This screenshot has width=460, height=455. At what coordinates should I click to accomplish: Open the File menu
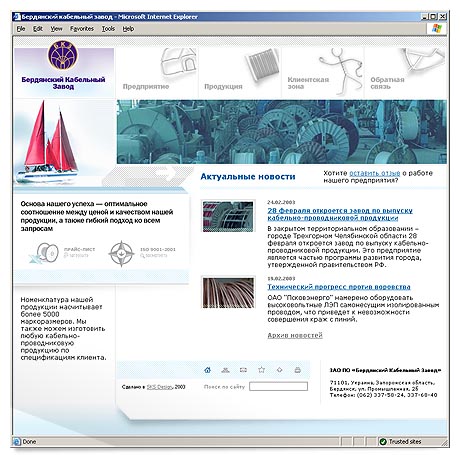point(21,29)
